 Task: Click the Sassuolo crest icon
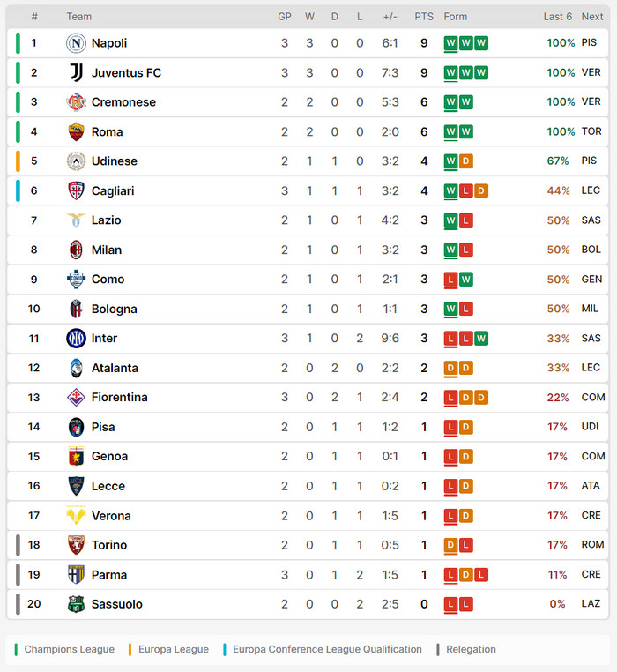(77, 604)
